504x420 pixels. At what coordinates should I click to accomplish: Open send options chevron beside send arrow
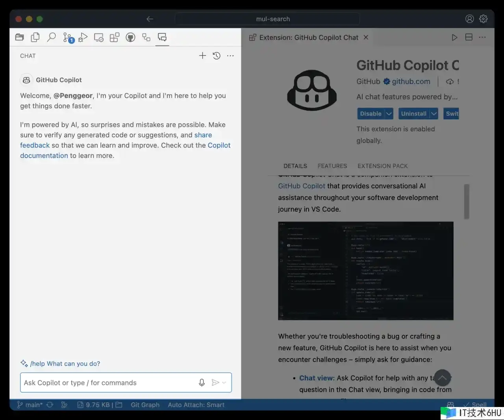point(224,383)
